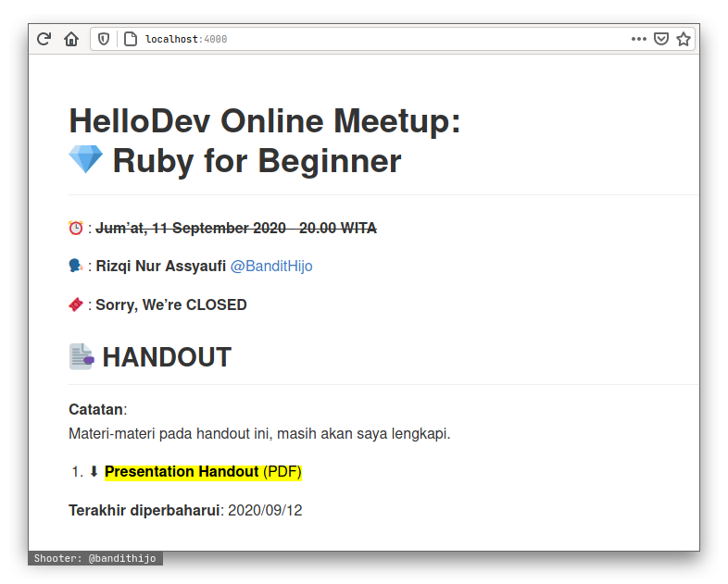Open the tracking protection shield icon
Screen dimensions: 728x584
click(x=104, y=39)
